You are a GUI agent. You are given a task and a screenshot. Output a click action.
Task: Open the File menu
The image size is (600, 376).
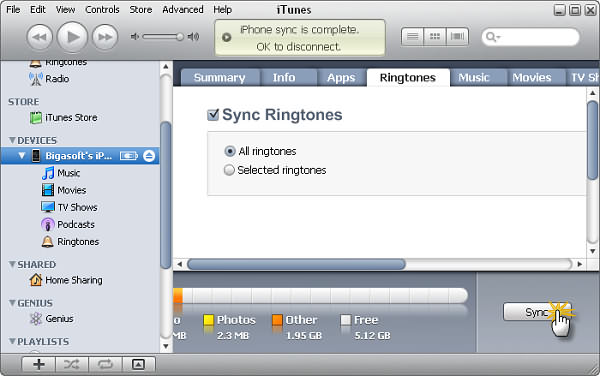(13, 10)
